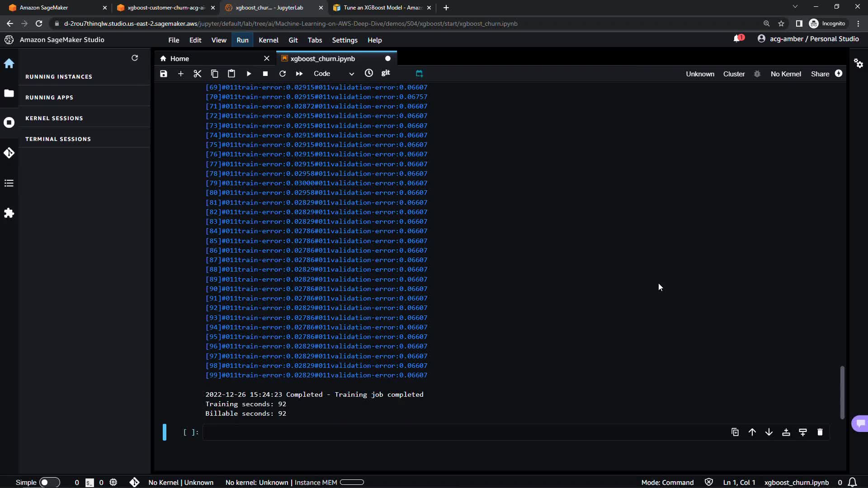Toggle the Simple interface mode switch

tap(49, 483)
